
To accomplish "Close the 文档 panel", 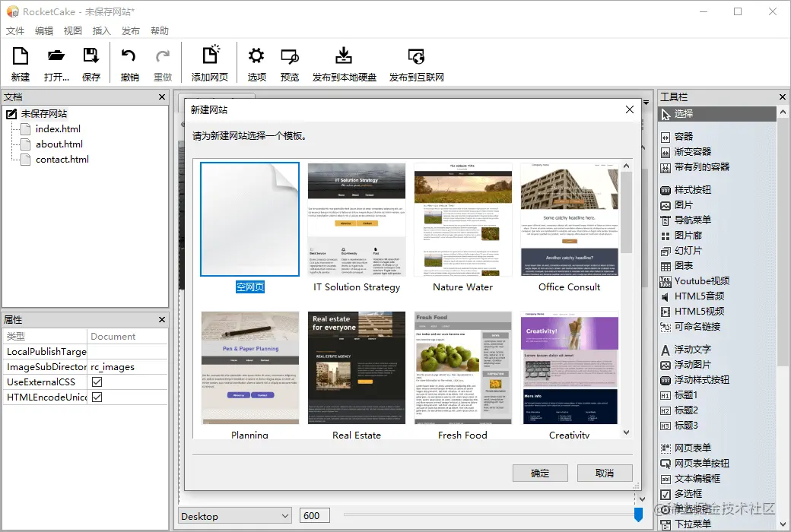I will [162, 97].
